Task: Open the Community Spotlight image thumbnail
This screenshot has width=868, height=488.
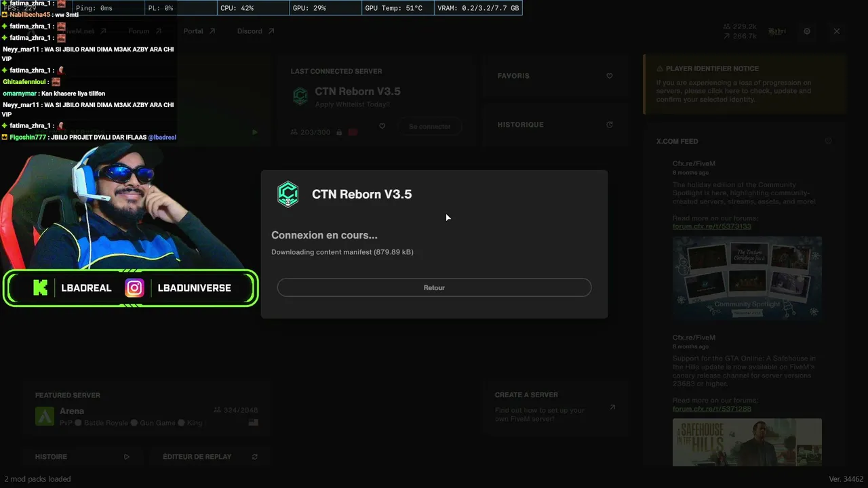Action: click(x=747, y=277)
